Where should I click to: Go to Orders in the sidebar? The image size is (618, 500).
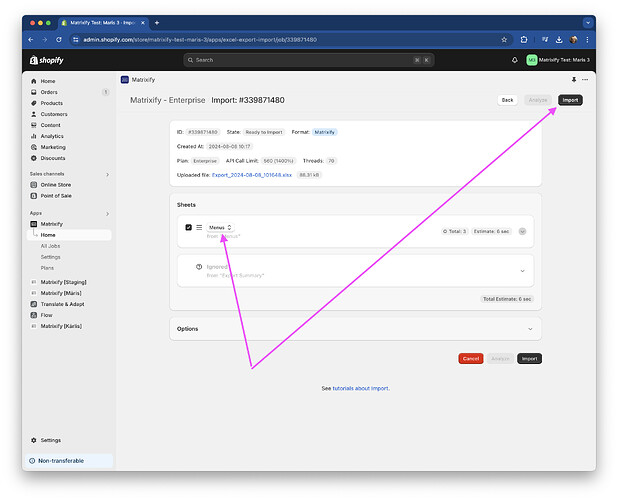(x=49, y=92)
